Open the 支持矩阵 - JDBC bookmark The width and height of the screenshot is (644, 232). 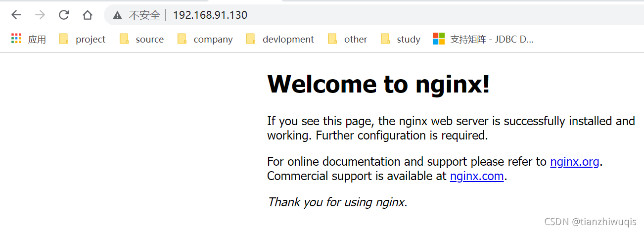coord(483,39)
